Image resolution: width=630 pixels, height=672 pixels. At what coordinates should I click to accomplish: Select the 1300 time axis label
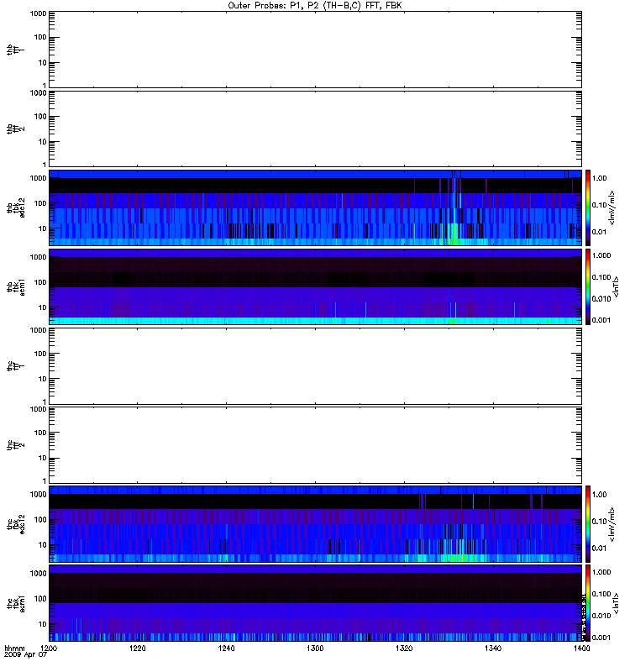tap(315, 648)
